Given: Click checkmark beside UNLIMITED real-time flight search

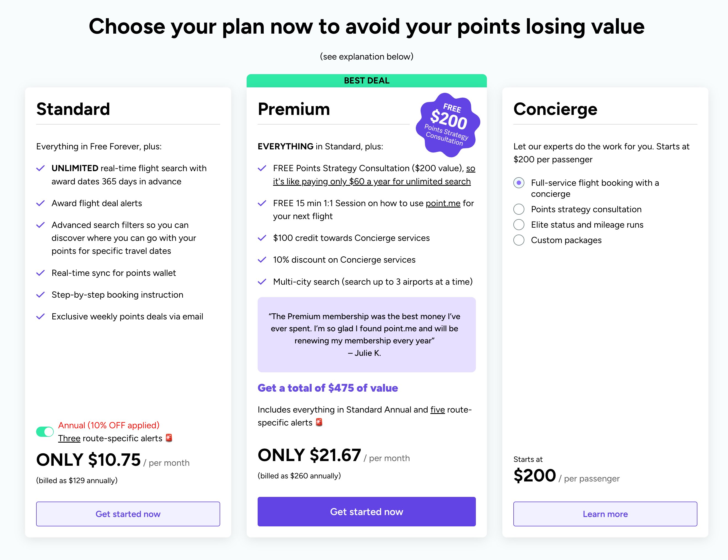Looking at the screenshot, I should (x=40, y=168).
